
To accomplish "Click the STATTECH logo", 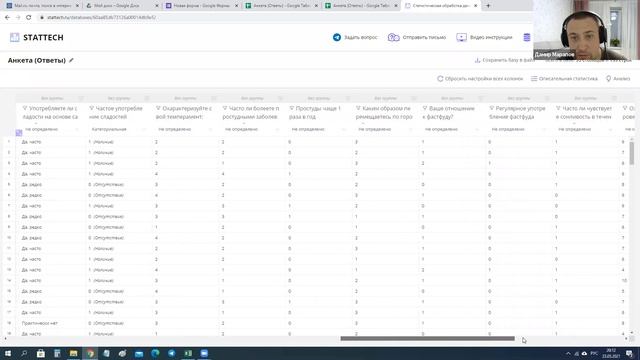I will 37,37.
